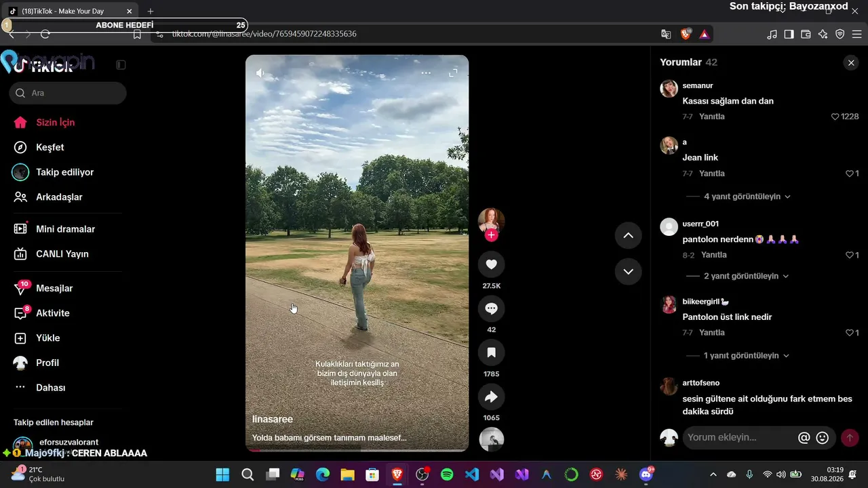
Task: Open the Brave VPN shield icon
Action: (x=840, y=34)
